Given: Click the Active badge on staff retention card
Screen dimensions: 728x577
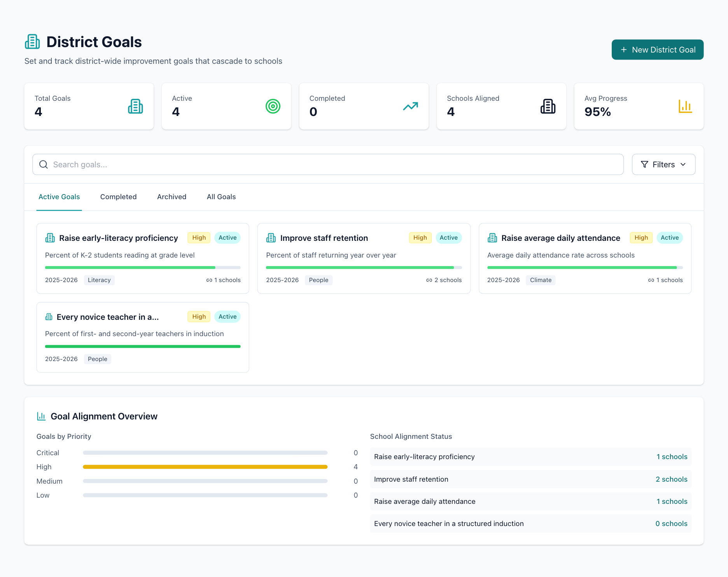Looking at the screenshot, I should 449,238.
